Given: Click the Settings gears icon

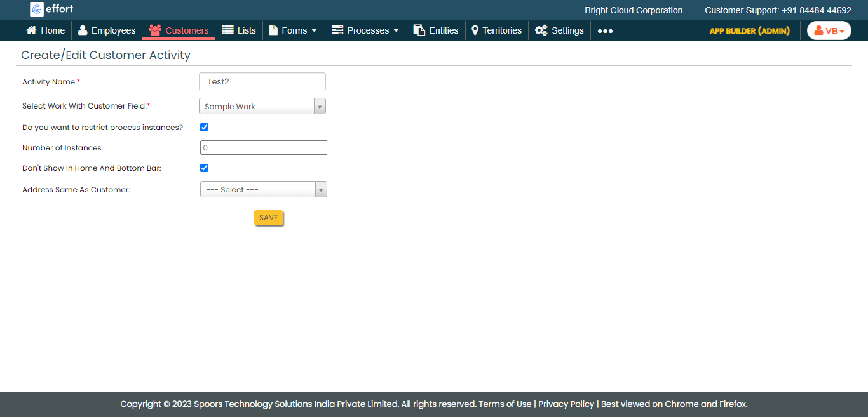Looking at the screenshot, I should point(541,30).
